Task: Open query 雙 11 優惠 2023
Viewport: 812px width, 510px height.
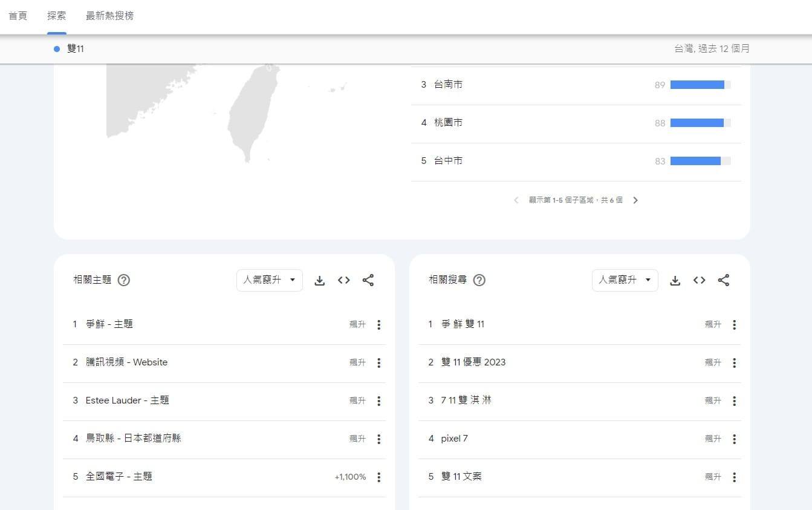Action: tap(473, 362)
